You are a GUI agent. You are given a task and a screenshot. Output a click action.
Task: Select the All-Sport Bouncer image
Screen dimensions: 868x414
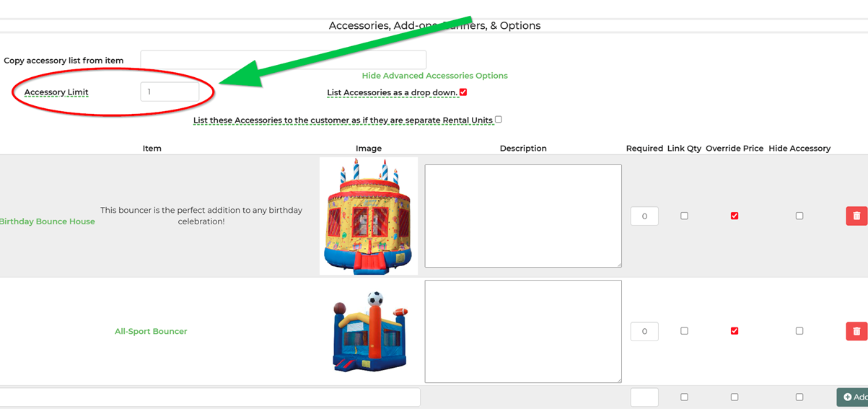[369, 331]
